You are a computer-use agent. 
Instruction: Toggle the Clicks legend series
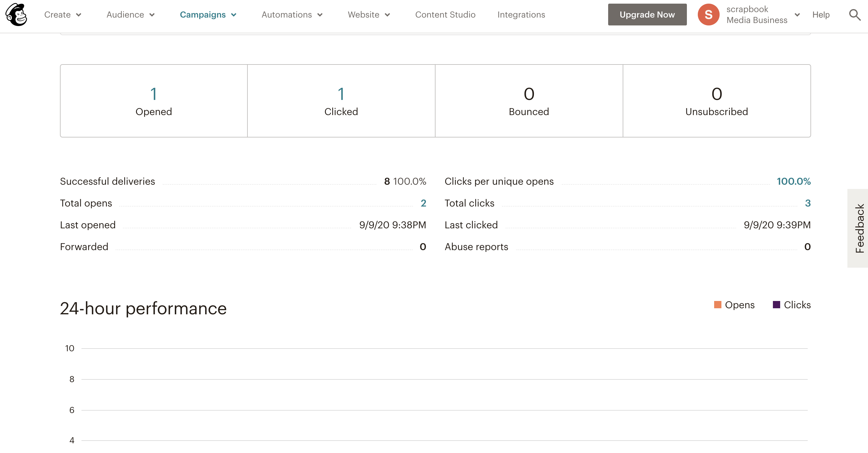tap(791, 305)
